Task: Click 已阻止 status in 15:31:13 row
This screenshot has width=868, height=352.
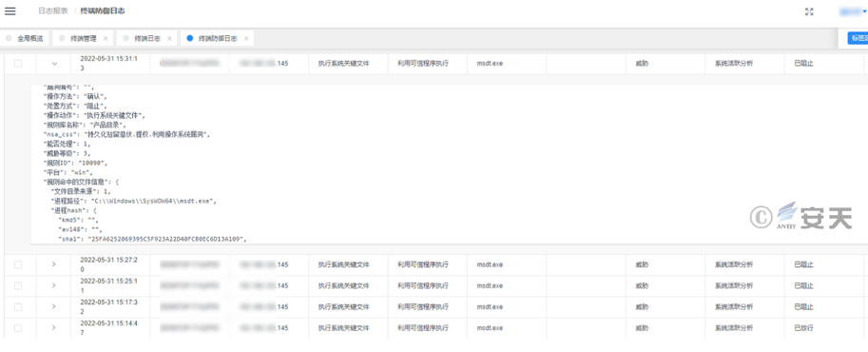Action: 803,64
